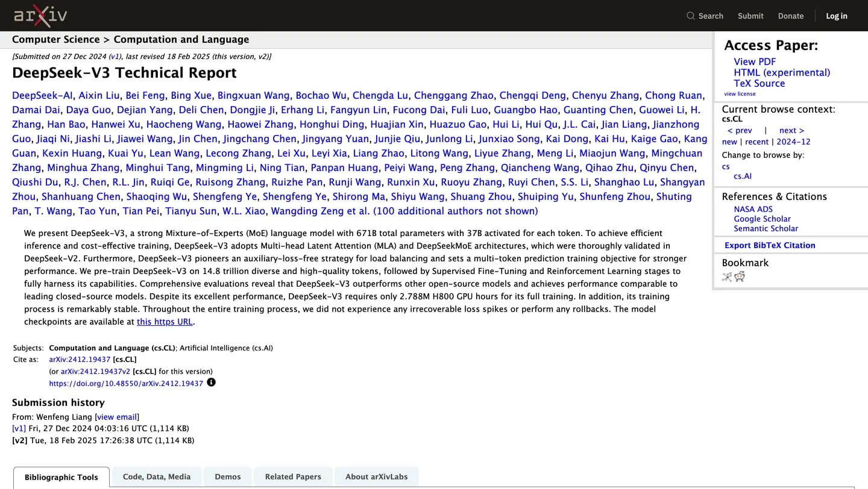
Task: Open Google Scholar citations
Action: tap(762, 219)
